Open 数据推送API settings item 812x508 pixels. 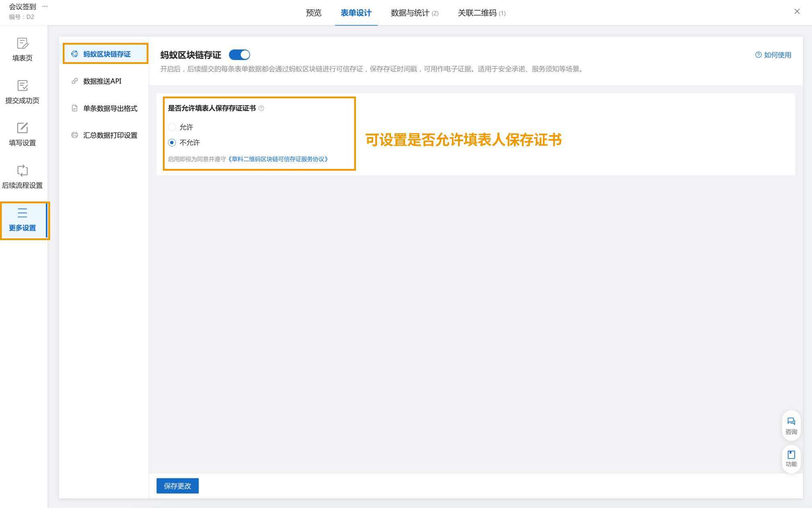102,81
